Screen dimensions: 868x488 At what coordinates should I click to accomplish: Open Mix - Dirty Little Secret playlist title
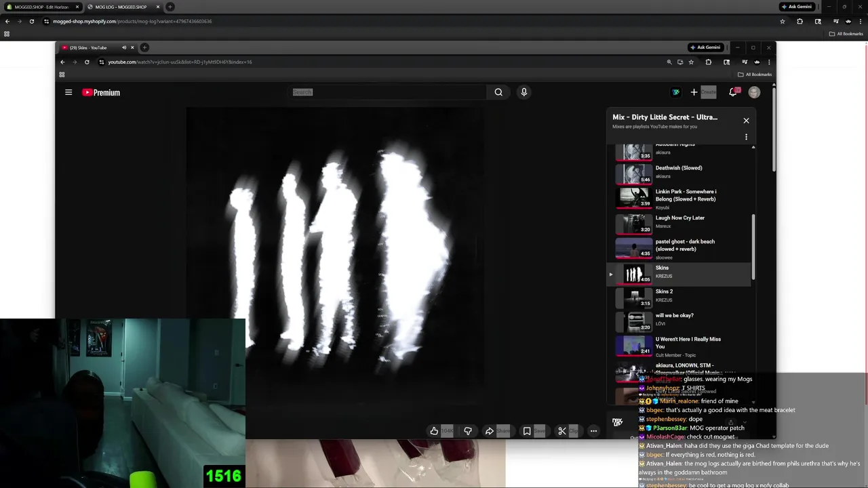click(665, 117)
